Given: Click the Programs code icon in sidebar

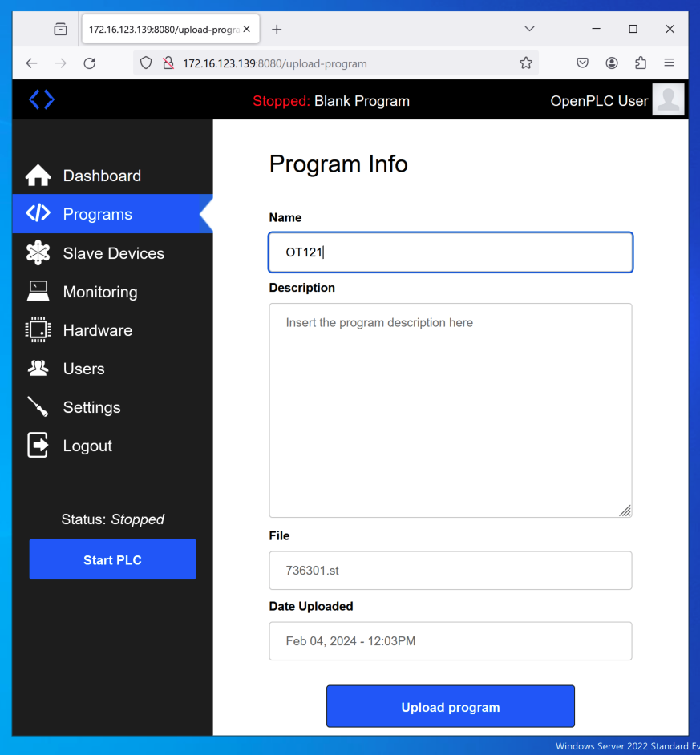Looking at the screenshot, I should (38, 213).
